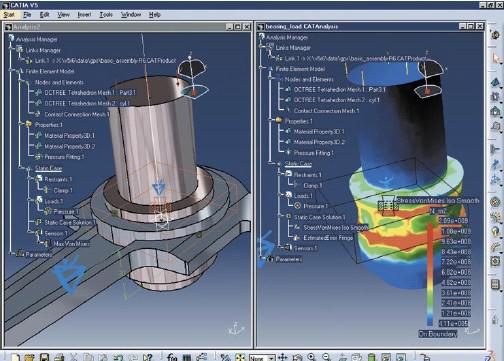This screenshot has height=361, width=504.
Task: Select Material Property3D.1 in left window tree
Action: coord(69,135)
